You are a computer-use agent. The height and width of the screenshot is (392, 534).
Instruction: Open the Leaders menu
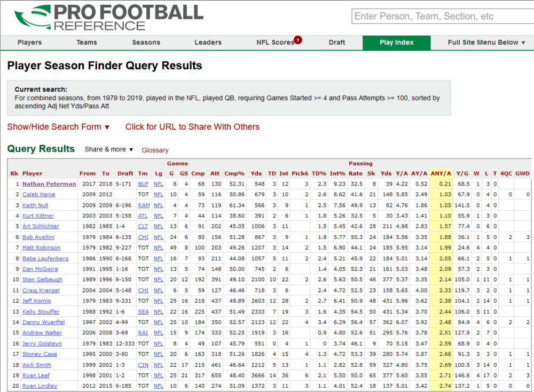(208, 43)
